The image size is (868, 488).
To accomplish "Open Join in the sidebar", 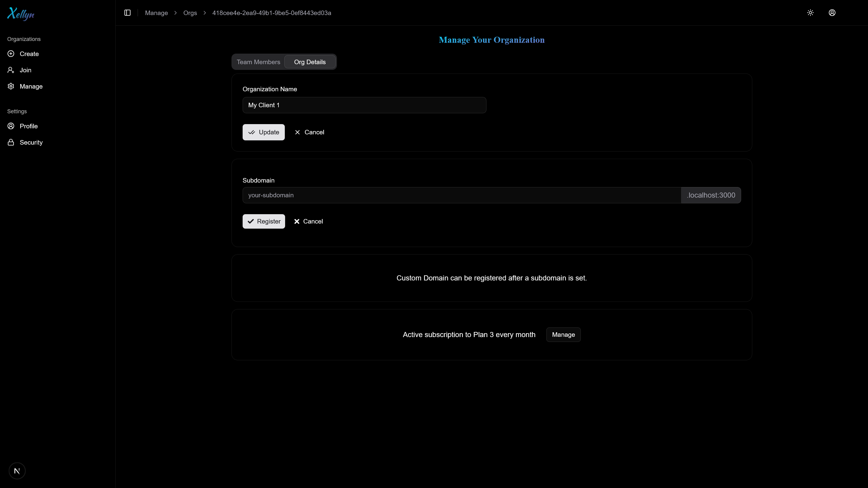I will tap(58, 70).
